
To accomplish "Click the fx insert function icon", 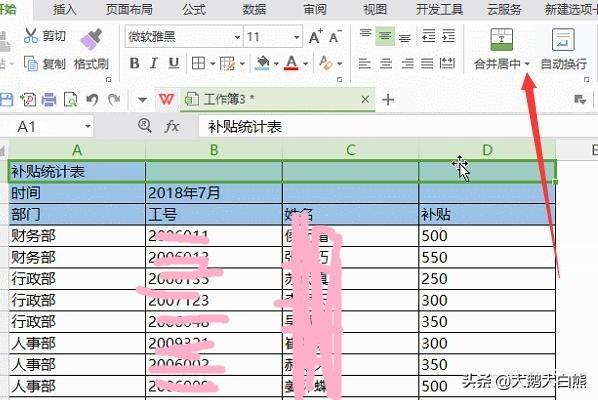I will click(172, 126).
